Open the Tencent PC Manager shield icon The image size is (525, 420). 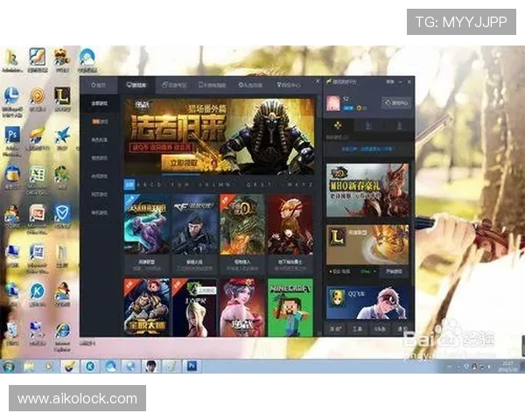click(x=62, y=215)
